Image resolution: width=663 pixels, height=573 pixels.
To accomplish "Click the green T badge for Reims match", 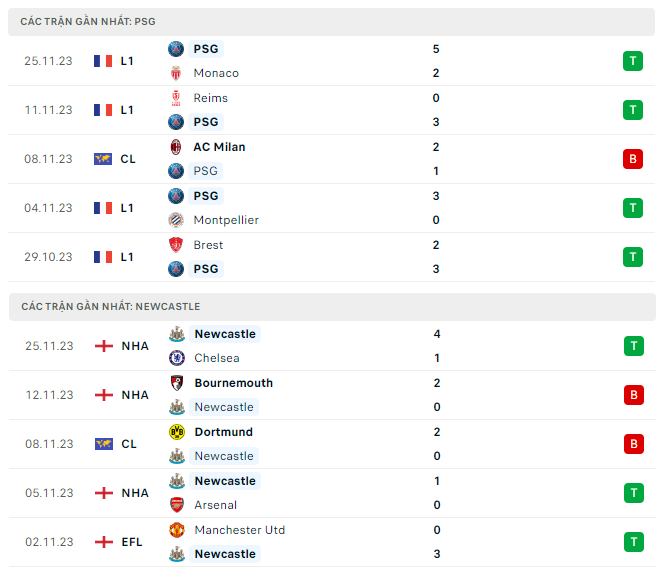I will [x=632, y=110].
